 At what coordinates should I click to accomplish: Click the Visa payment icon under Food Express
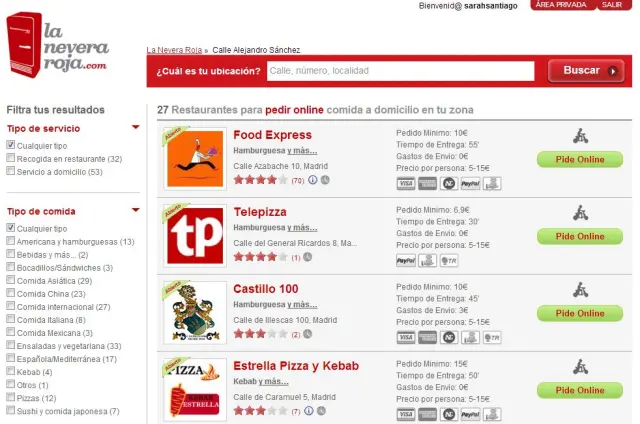tap(406, 184)
